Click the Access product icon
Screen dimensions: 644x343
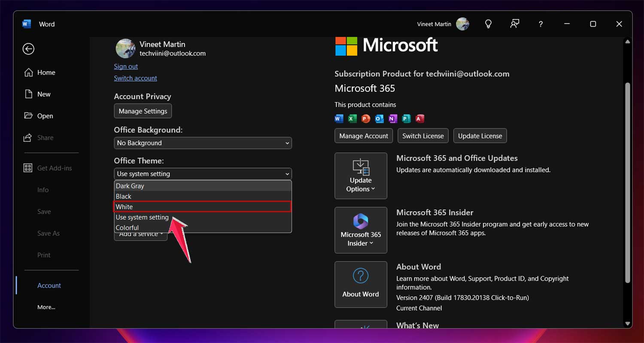pyautogui.click(x=419, y=119)
